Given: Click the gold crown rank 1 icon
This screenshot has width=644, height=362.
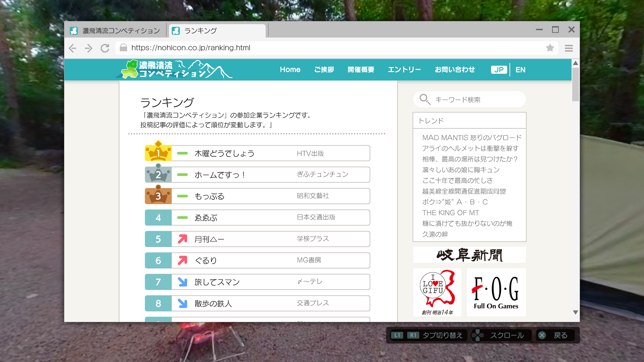Looking at the screenshot, I should point(158,153).
